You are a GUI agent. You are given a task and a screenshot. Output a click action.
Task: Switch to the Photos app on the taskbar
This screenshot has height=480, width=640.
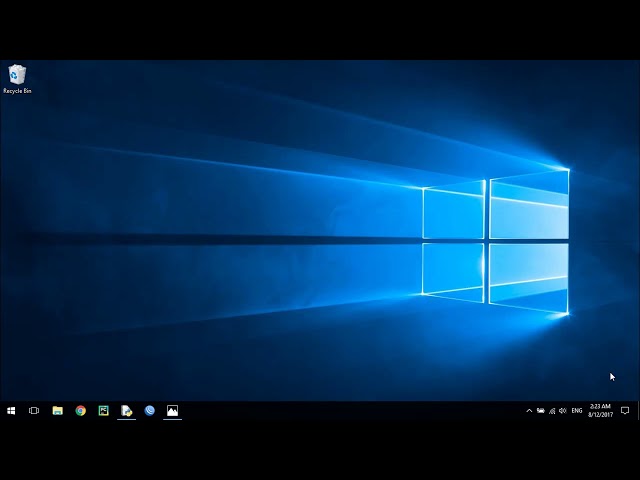point(173,411)
